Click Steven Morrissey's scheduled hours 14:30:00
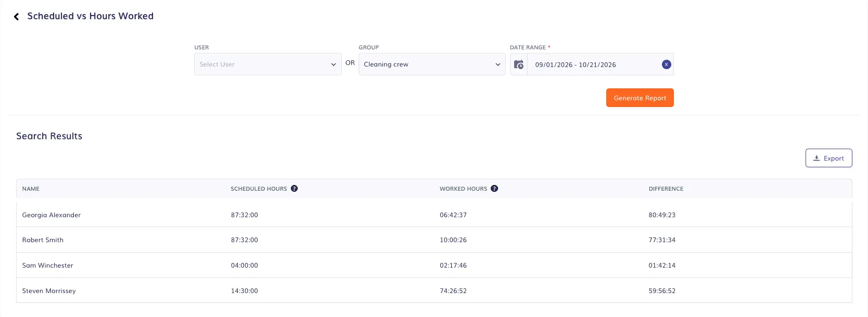This screenshot has width=868, height=317. point(245,291)
